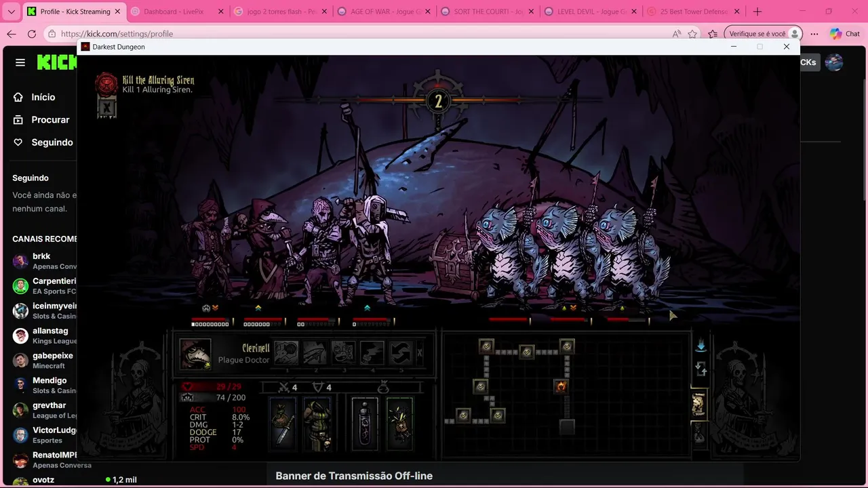Click the Alluring Siren quest seal icon
Image resolution: width=868 pixels, height=488 pixels.
[106, 84]
